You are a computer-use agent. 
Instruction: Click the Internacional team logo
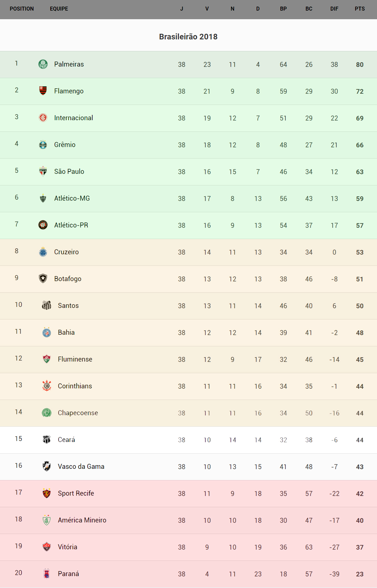43,118
